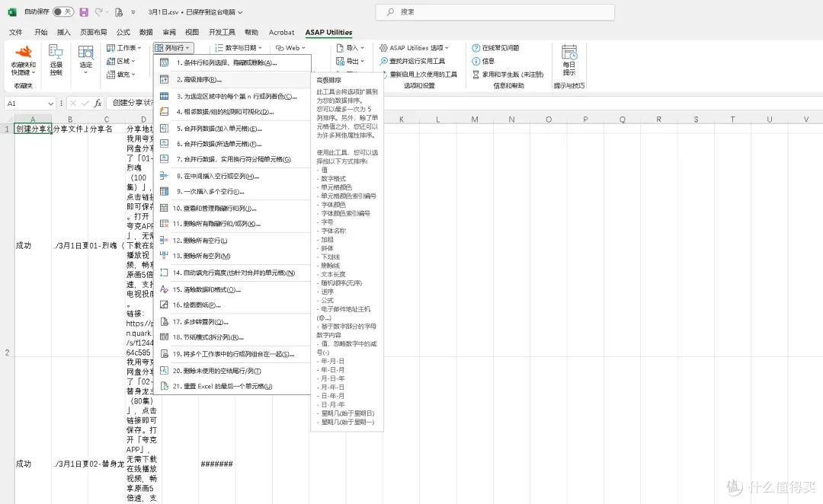Expand the 导出 export dropdown
Image resolution: width=823 pixels, height=504 pixels.
350,61
